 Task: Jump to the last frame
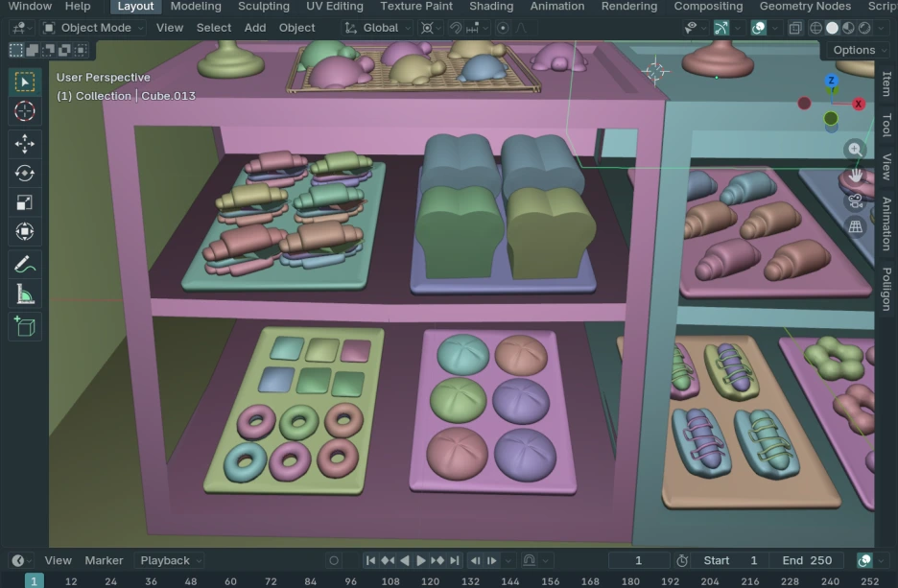(454, 560)
